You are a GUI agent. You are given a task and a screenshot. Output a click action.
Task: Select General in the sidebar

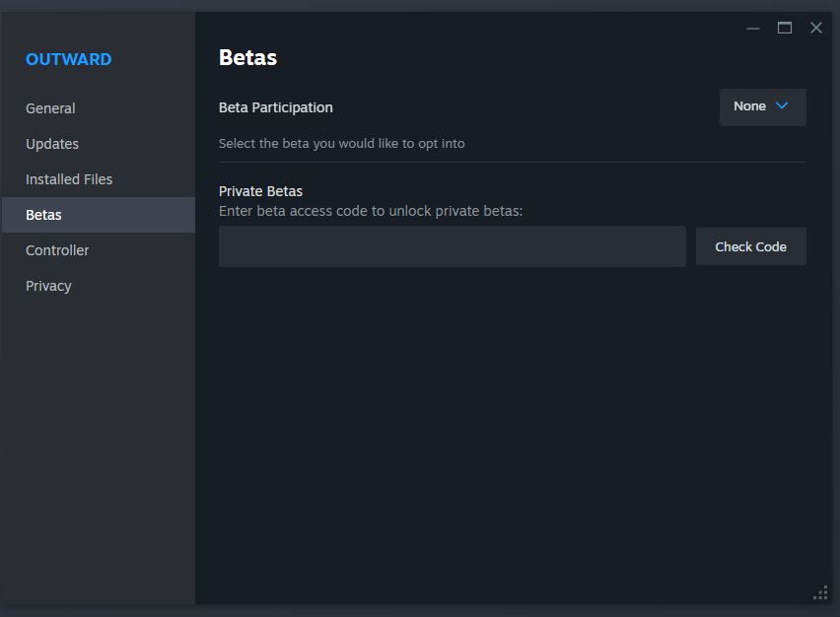coord(50,108)
